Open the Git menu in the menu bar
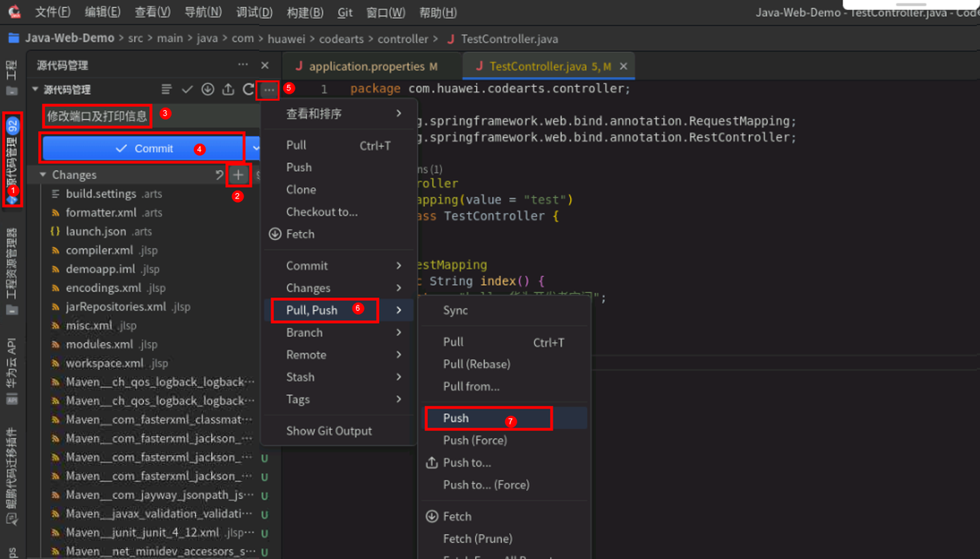Image resolution: width=980 pixels, height=559 pixels. point(345,12)
